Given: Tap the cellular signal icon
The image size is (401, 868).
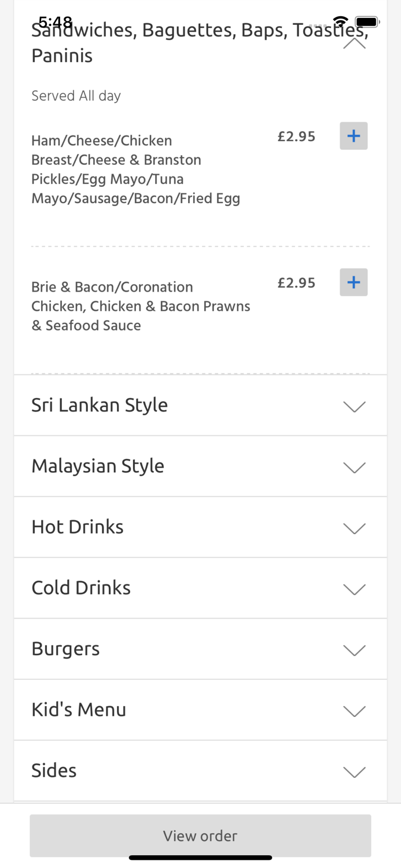Looking at the screenshot, I should [318, 23].
